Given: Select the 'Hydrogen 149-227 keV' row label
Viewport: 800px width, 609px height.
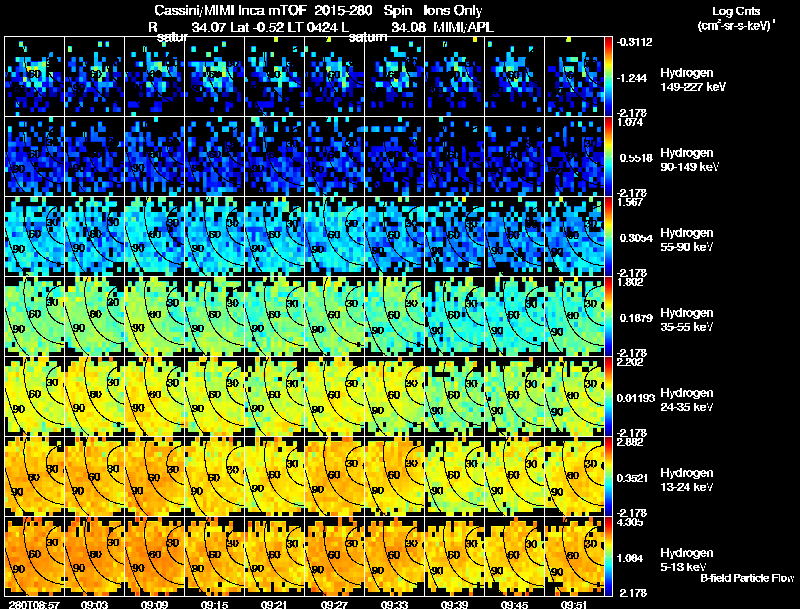Looking at the screenshot, I should click(x=692, y=80).
